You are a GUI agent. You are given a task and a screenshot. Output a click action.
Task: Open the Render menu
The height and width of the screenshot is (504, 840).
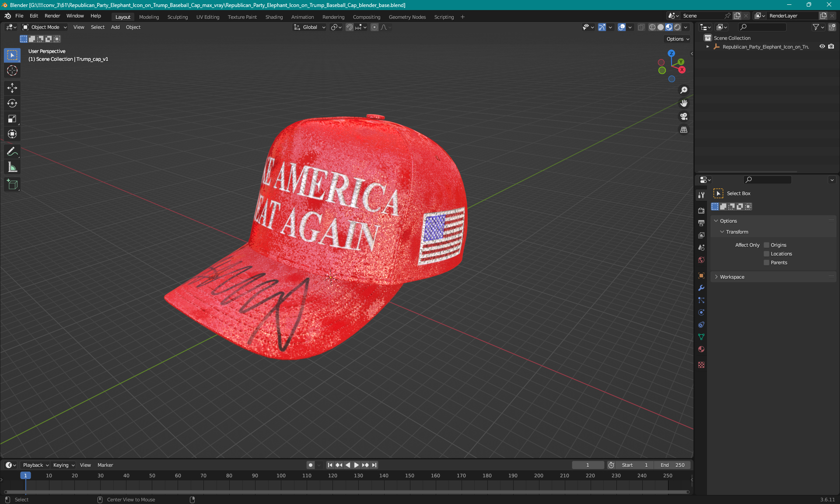(52, 16)
